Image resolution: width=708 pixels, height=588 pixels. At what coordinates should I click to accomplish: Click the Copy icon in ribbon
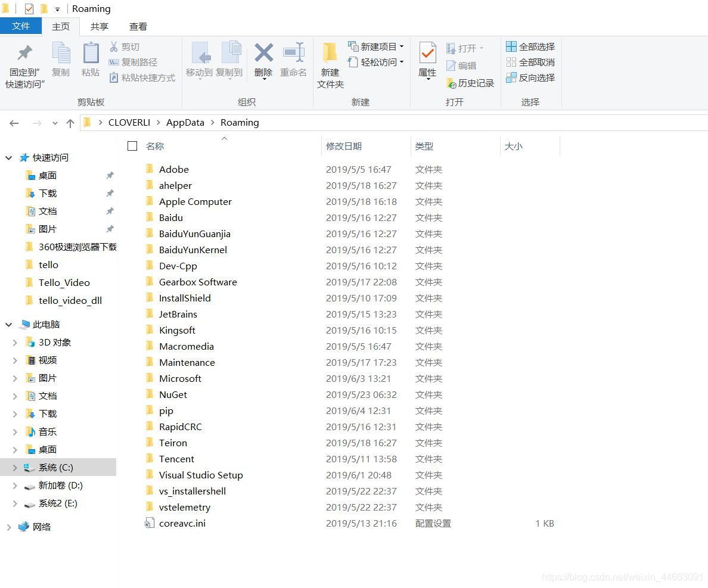61,53
